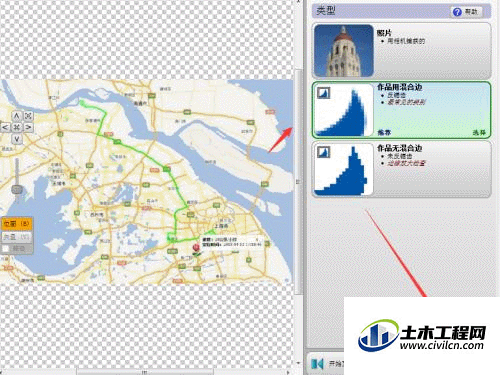Image resolution: width=500 pixels, height=375 pixels.
Task: Click the 类型 panel header
Action: tap(402, 11)
